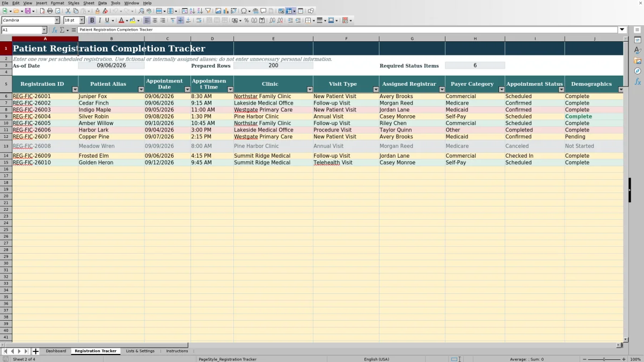
Task: Toggle Underline formatting
Action: point(107,20)
